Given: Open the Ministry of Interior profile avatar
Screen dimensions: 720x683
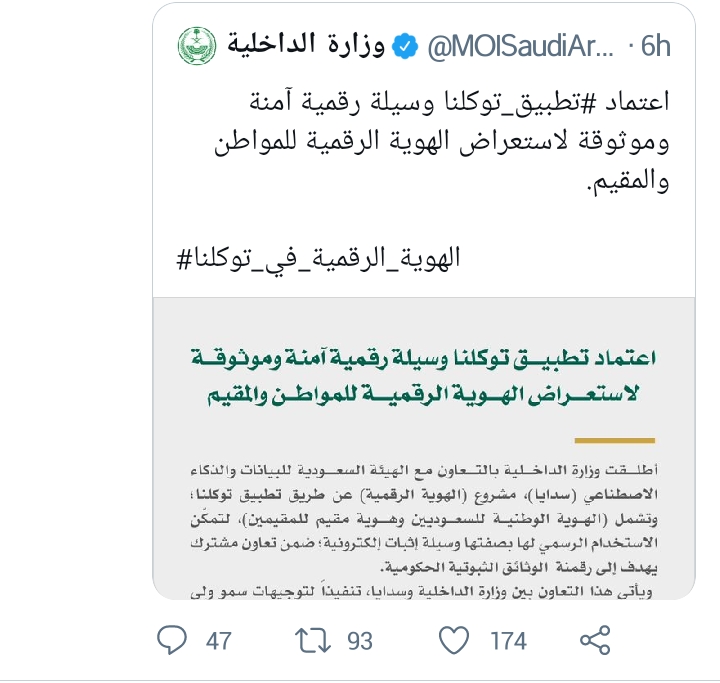Looking at the screenshot, I should (x=197, y=46).
